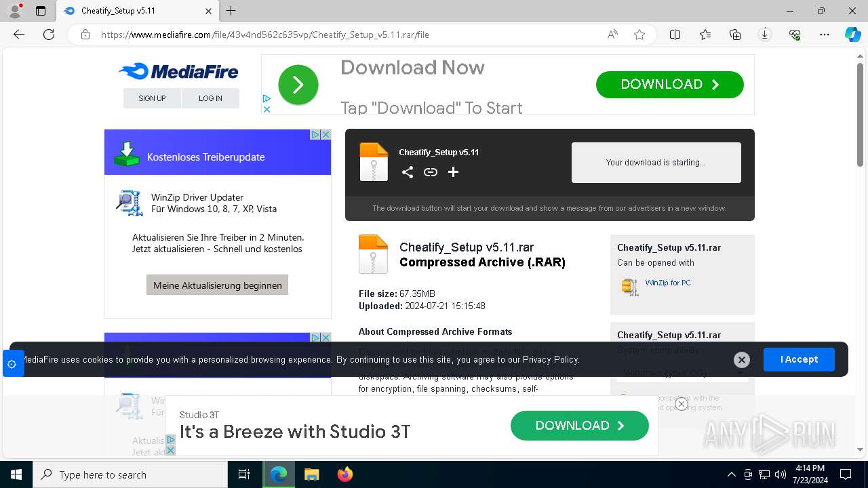Reload the page with the Refresh icon
The height and width of the screenshot is (488, 868).
[49, 35]
